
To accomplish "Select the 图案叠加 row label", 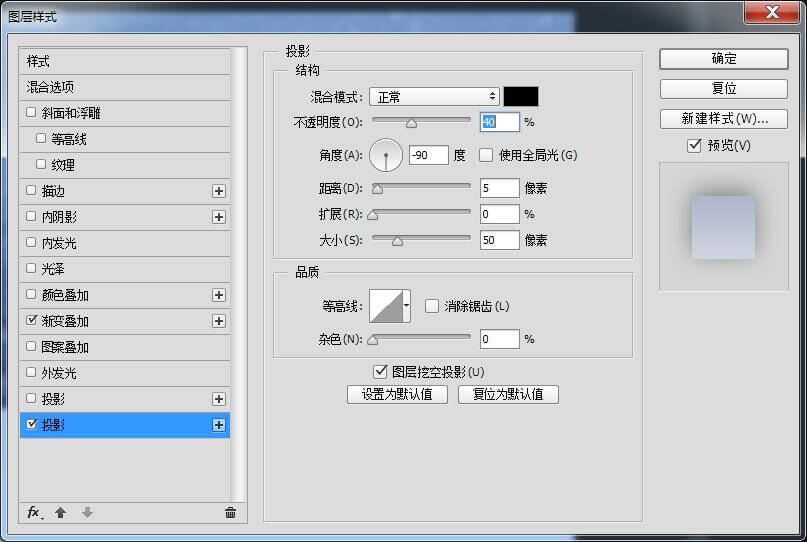I will click(65, 347).
